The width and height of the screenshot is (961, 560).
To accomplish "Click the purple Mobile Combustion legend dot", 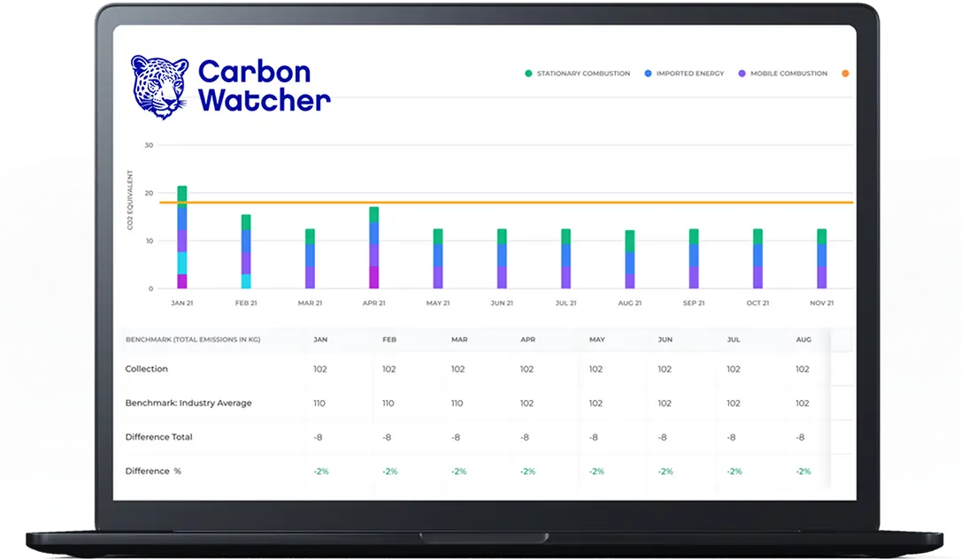I will click(742, 73).
